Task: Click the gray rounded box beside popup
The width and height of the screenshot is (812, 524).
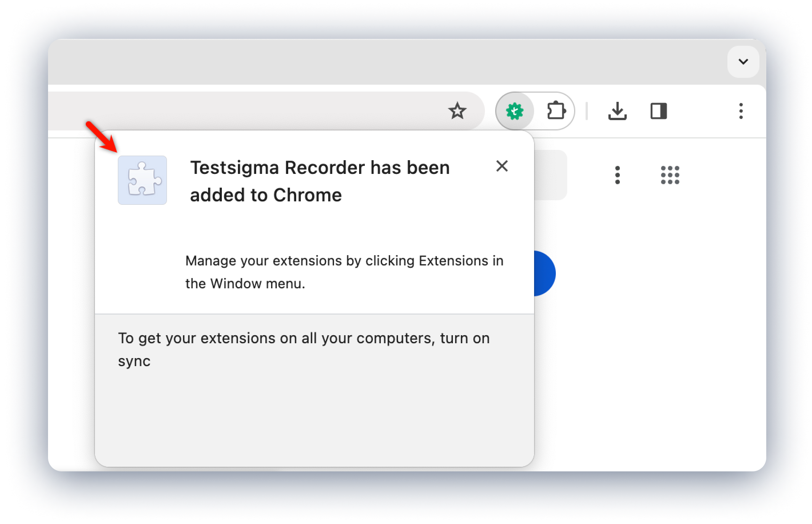Action: coord(550,175)
